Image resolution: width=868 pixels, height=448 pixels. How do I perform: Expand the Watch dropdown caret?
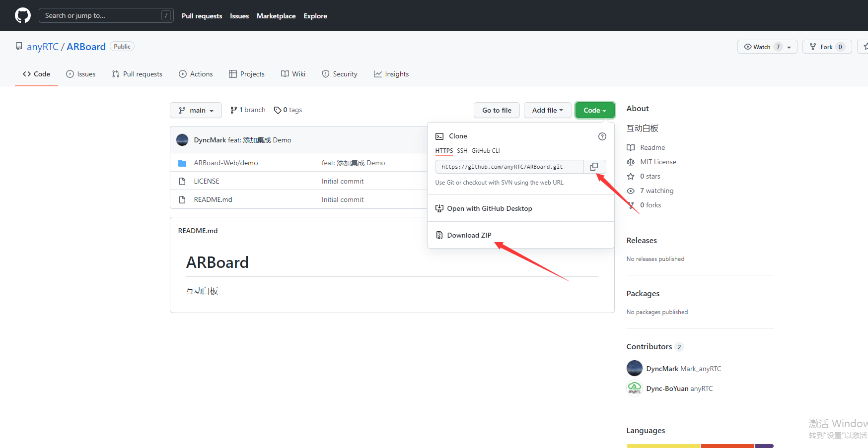(x=790, y=47)
